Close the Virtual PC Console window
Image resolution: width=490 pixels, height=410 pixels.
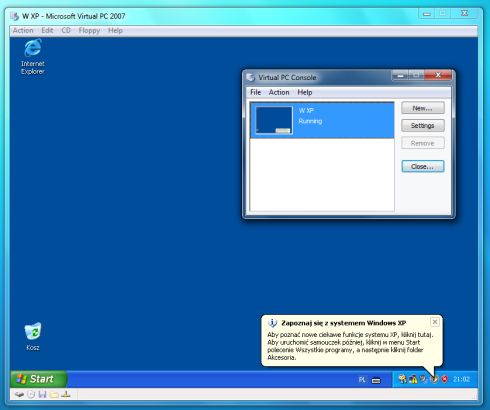click(x=438, y=75)
